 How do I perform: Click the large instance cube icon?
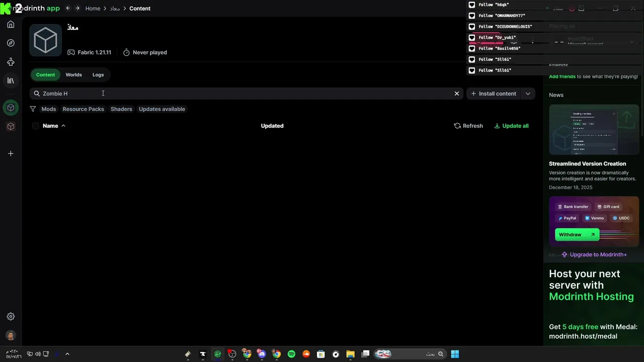coord(45,40)
